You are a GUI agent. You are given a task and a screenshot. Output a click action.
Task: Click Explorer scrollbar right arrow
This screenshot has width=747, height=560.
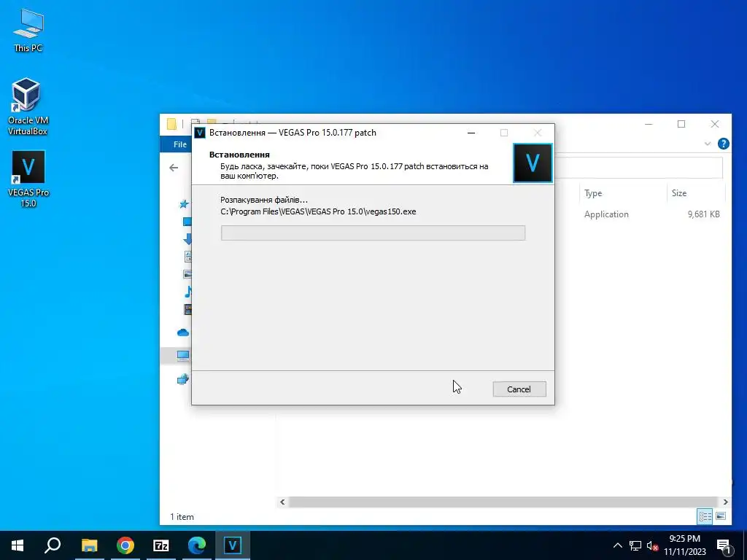click(x=725, y=502)
